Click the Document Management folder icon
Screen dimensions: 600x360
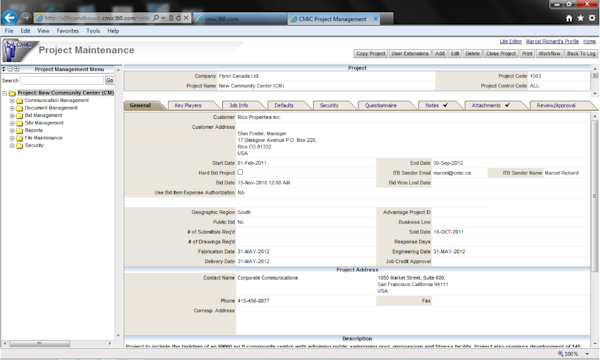click(20, 108)
